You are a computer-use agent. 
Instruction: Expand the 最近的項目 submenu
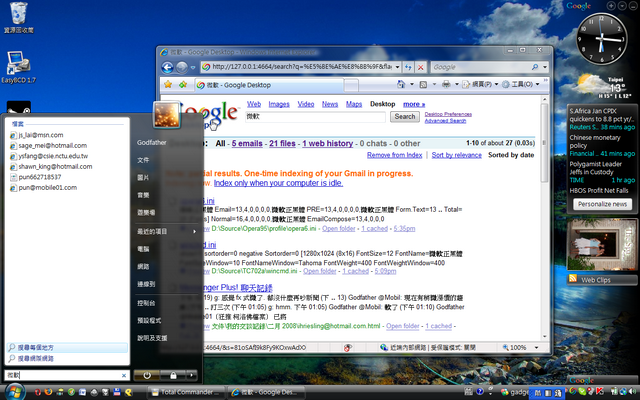(x=167, y=231)
